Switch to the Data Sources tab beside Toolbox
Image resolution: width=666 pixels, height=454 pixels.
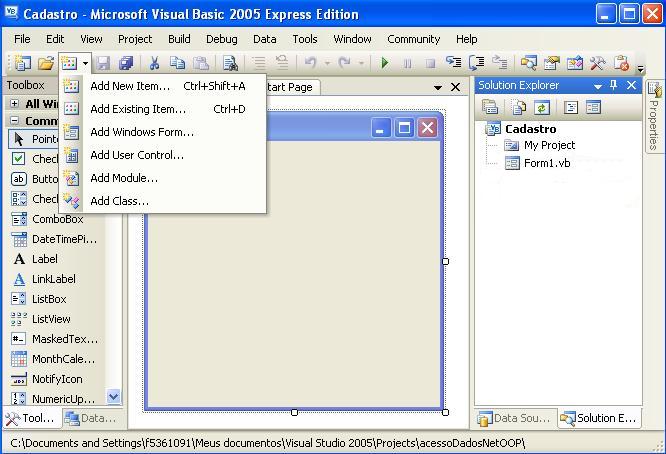click(x=91, y=418)
